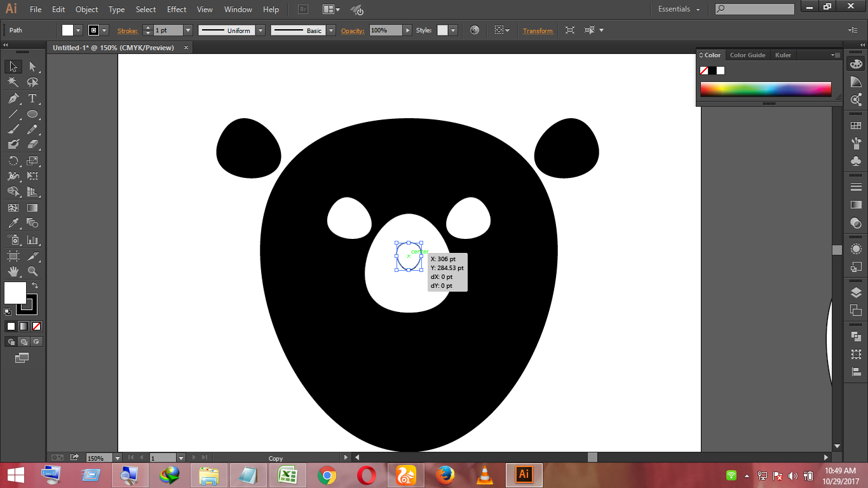This screenshot has height=488, width=868.
Task: Expand the Opacity slider arrow
Action: [408, 30]
